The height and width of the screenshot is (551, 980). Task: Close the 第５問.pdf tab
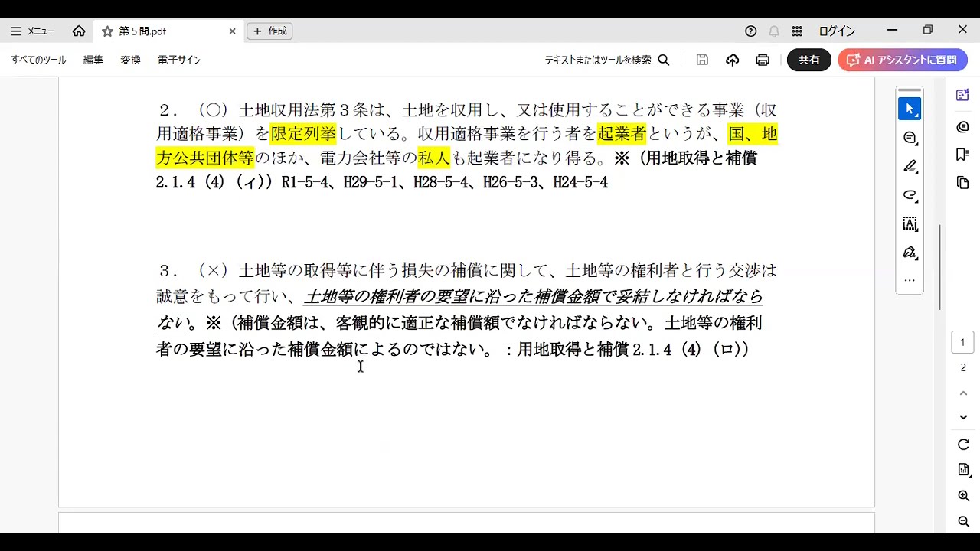click(x=232, y=31)
